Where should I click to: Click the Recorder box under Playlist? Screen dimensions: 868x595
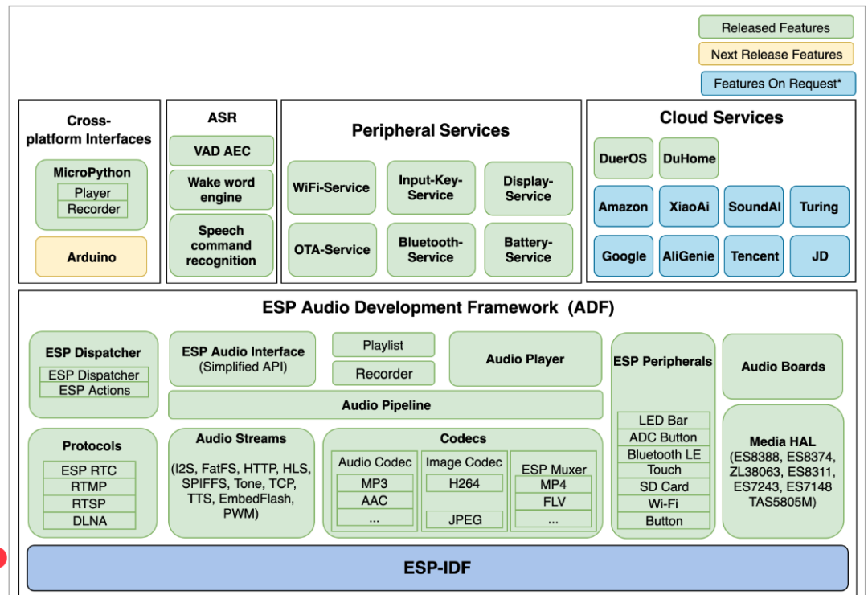(x=383, y=374)
